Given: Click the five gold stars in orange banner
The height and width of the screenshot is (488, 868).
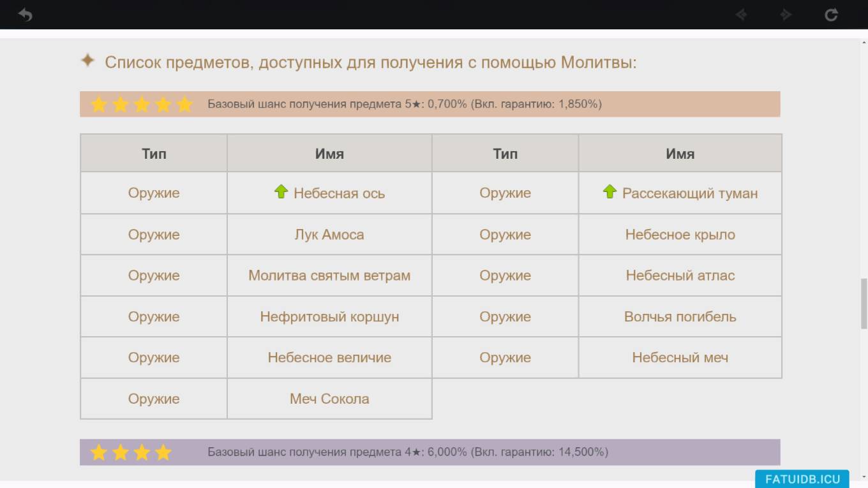Looking at the screenshot, I should coord(141,104).
